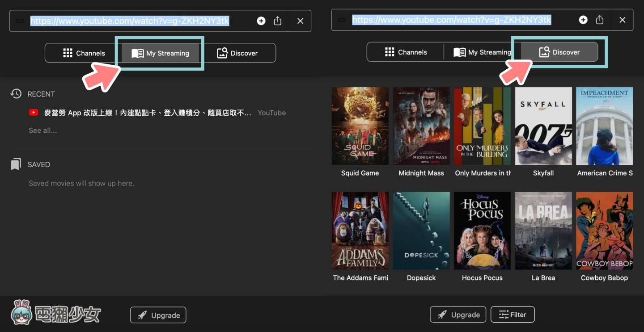Click the rocket icon on the Upgrade button
The height and width of the screenshot is (332, 644).
(142, 315)
